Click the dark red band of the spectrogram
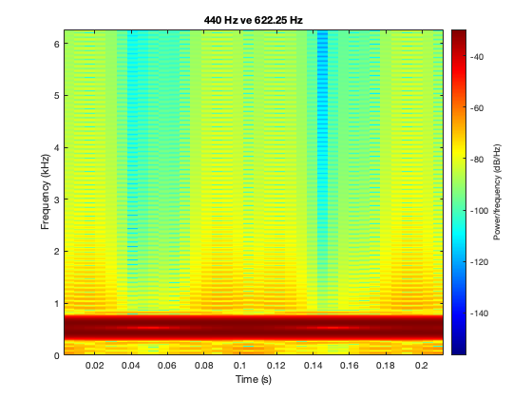This screenshot has height=399, width=532. pos(254,328)
